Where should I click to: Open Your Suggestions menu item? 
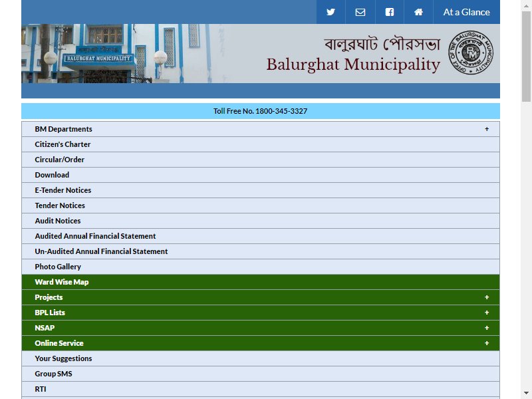click(261, 358)
